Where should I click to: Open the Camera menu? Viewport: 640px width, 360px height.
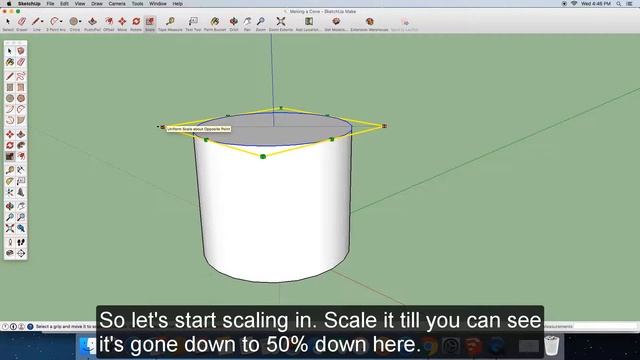tap(117, 4)
